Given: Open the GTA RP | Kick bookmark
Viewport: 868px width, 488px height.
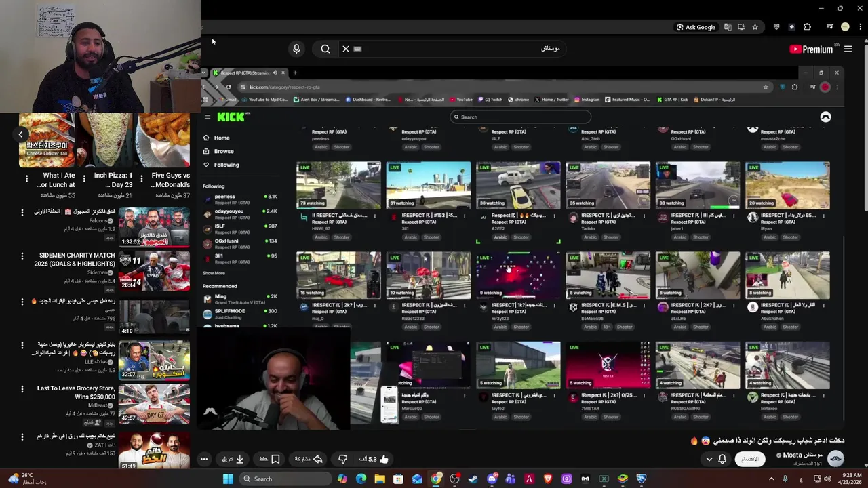Looking at the screenshot, I should click(x=673, y=100).
